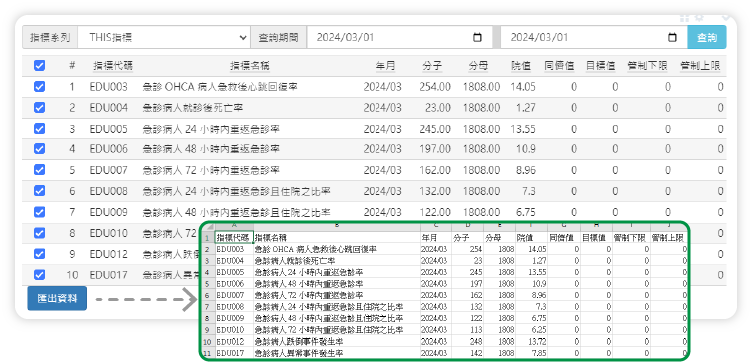Click spreadsheet cell 急診病人異常事件發生率

337,353
